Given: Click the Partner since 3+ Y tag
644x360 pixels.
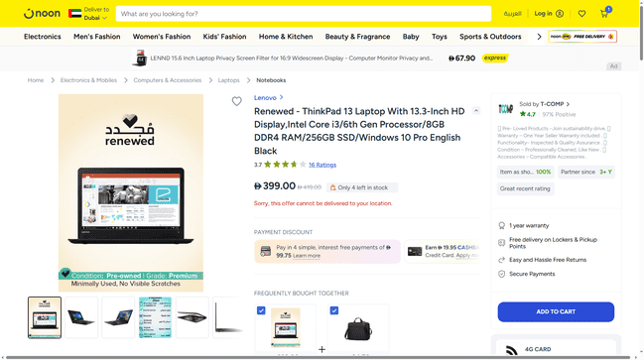Looking at the screenshot, I should pos(586,172).
